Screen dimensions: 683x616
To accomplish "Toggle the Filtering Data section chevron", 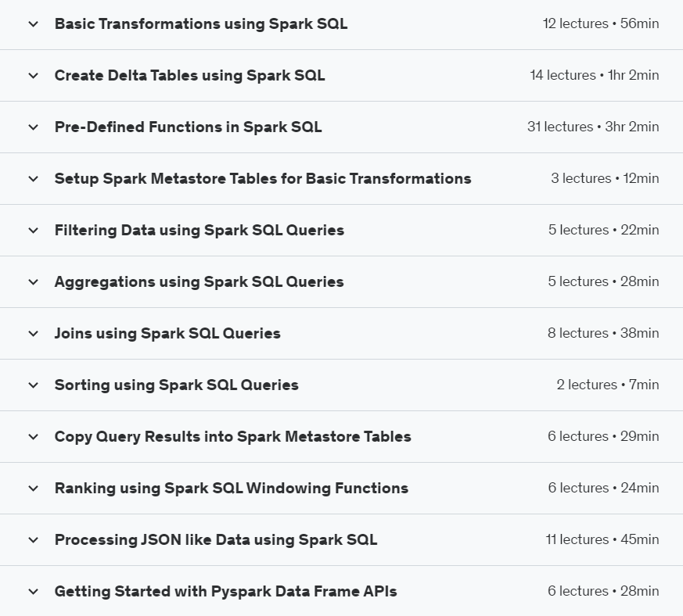I will pyautogui.click(x=33, y=231).
